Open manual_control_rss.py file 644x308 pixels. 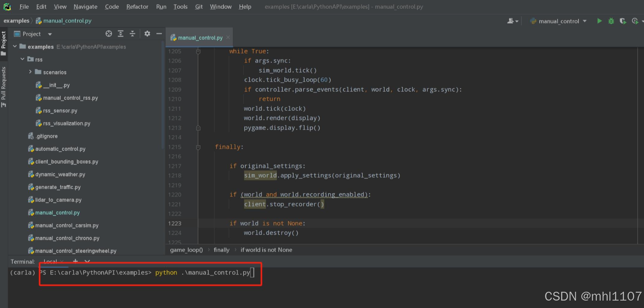[x=67, y=98]
